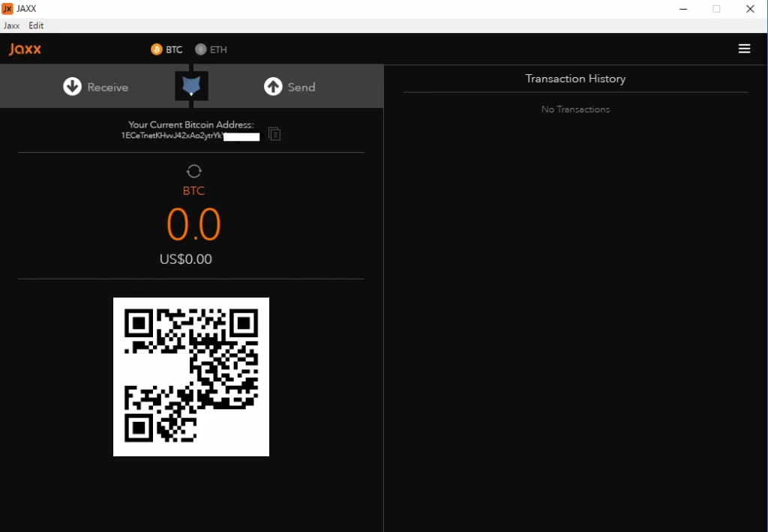Refresh balance with circular arrows icon

(x=194, y=171)
